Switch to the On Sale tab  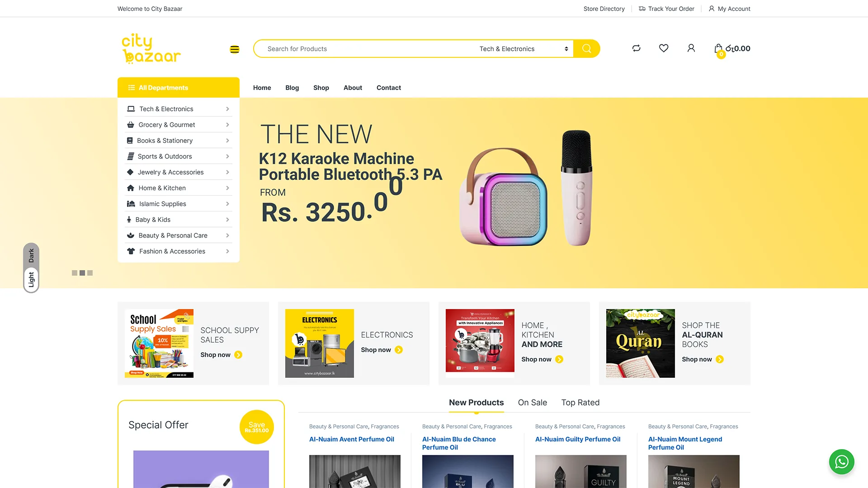click(532, 403)
